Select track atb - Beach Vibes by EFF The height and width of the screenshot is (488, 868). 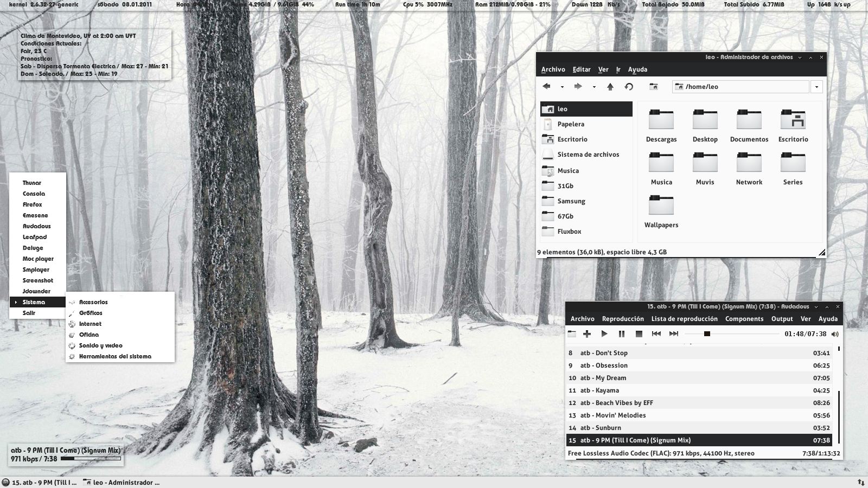[699, 403]
